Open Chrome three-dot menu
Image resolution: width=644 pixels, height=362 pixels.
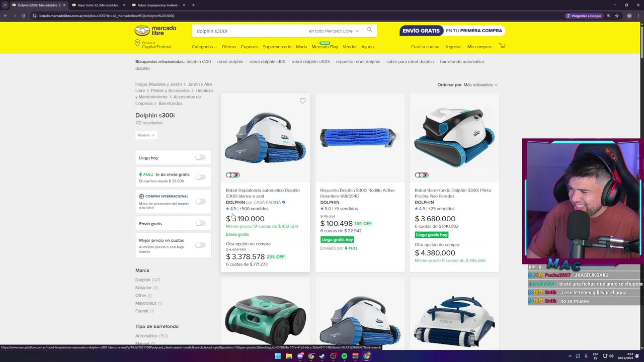click(639, 16)
